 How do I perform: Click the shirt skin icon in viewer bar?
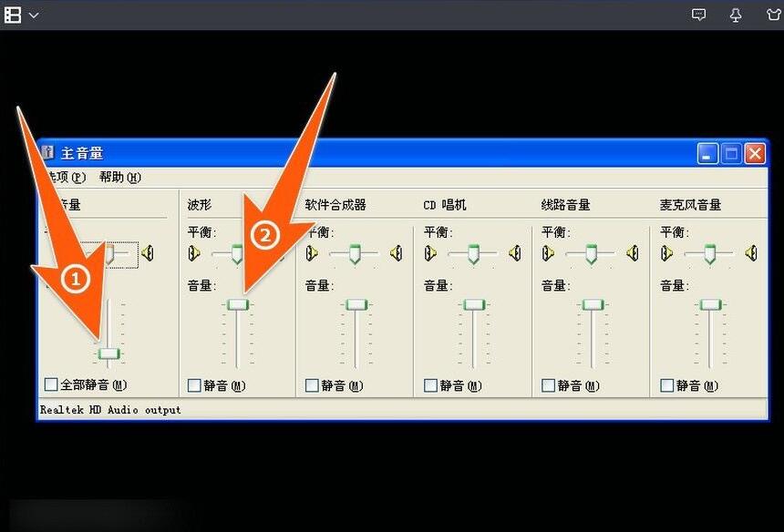[x=774, y=15]
